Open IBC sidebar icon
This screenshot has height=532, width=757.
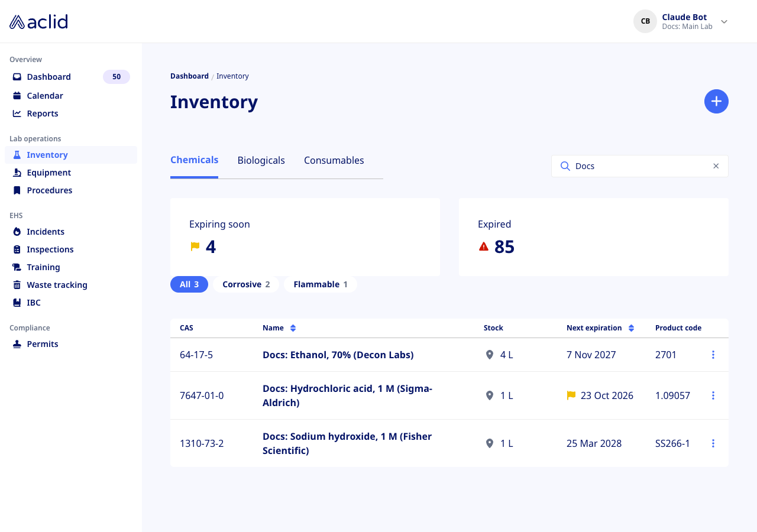[x=17, y=303]
